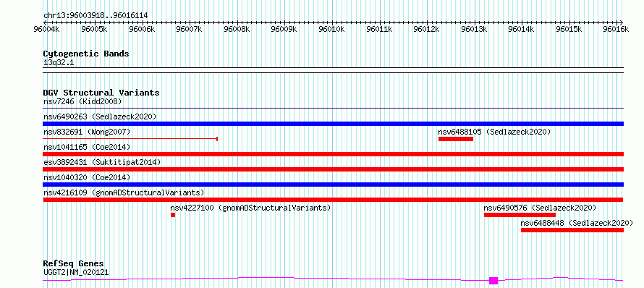Click the nsv6488105 red variant bar
Viewport: 644px width, 288px height.
coord(456,139)
